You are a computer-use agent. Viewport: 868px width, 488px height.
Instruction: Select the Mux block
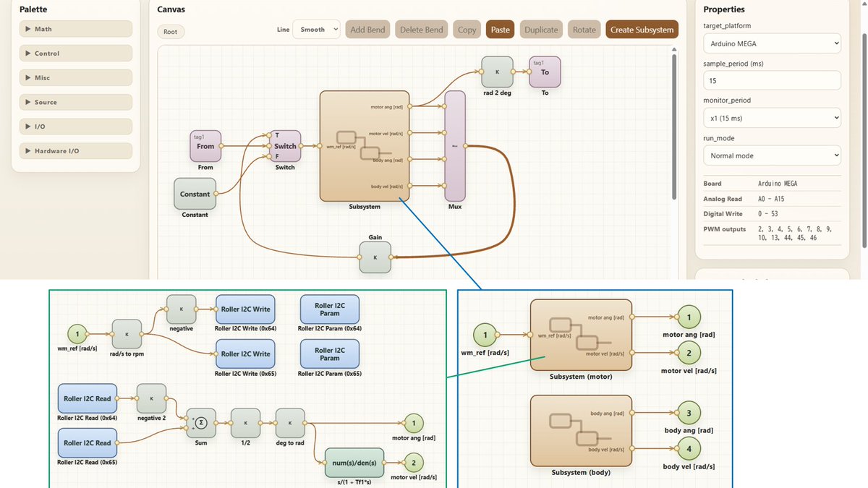point(455,146)
